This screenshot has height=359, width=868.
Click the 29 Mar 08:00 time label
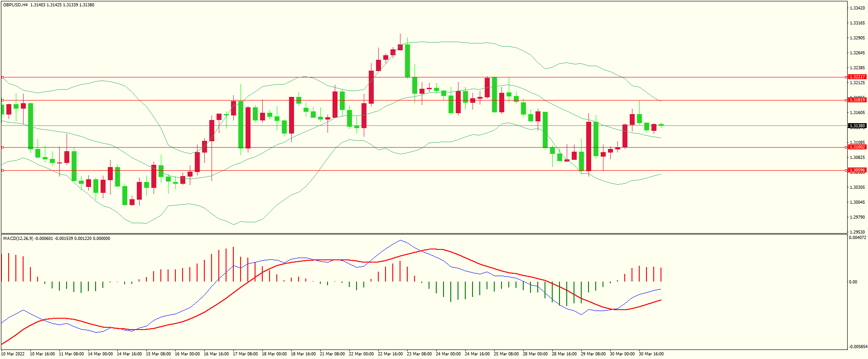593,354
